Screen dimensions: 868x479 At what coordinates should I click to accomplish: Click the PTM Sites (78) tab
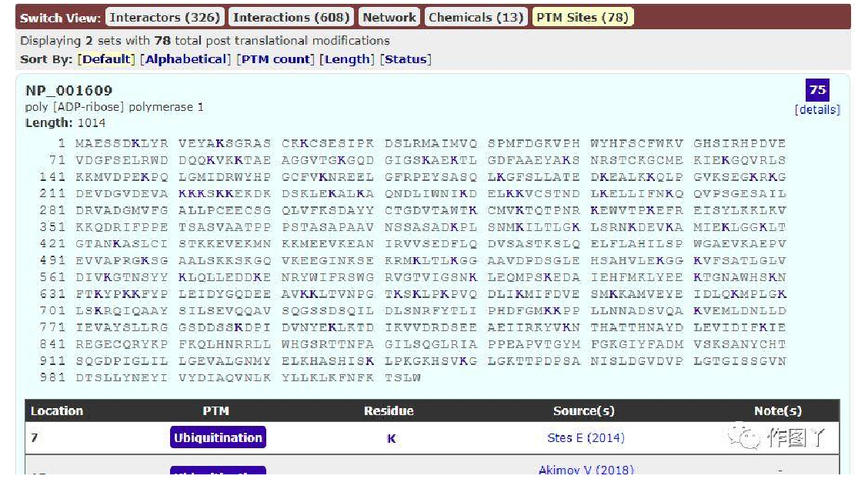(582, 17)
